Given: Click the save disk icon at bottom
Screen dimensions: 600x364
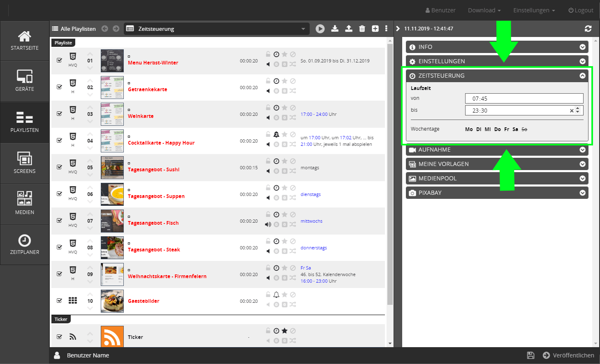Looking at the screenshot, I should coord(531,355).
